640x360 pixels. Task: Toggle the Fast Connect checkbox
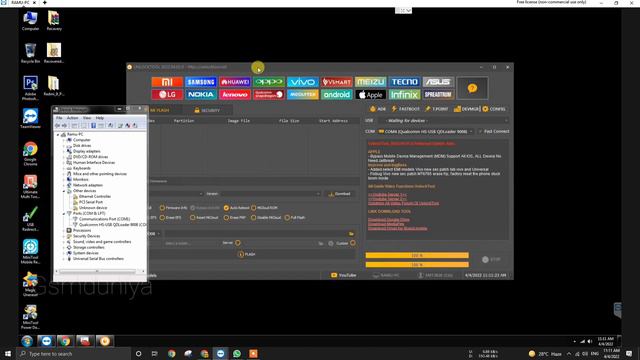(x=494, y=131)
